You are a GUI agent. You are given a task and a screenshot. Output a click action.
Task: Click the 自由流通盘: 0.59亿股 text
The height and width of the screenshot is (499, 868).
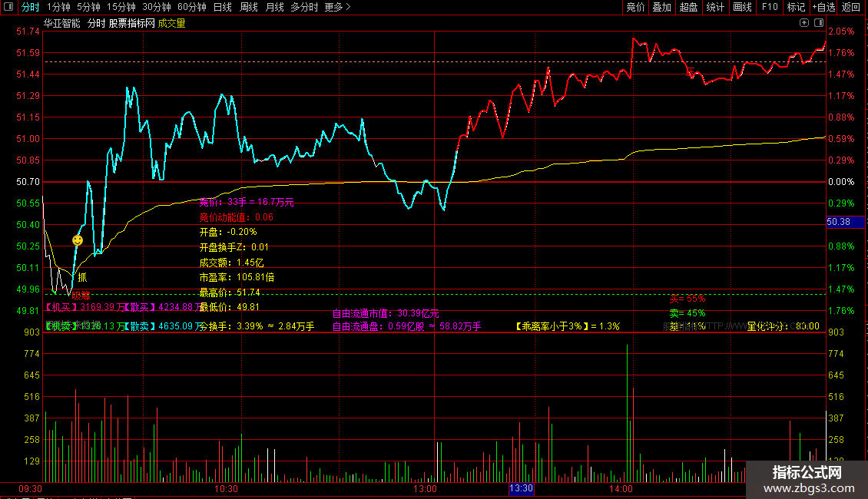378,326
